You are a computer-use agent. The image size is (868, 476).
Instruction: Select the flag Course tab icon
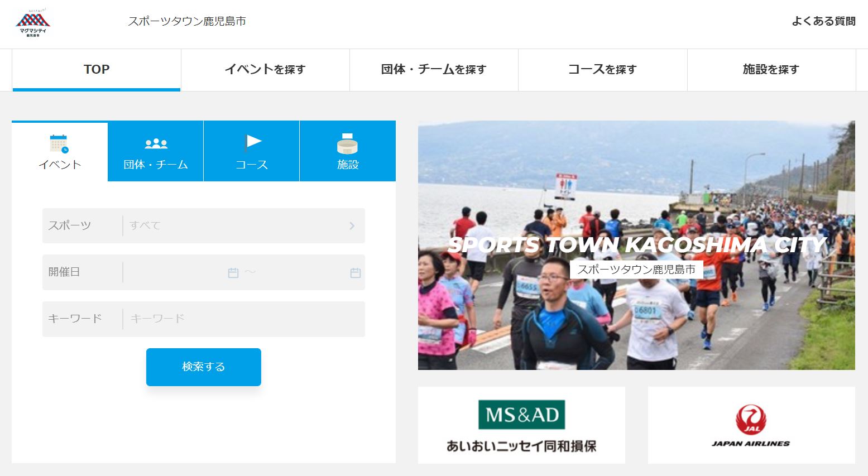(x=252, y=142)
